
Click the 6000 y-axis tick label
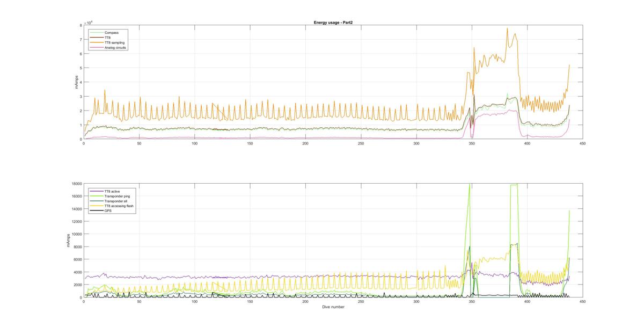click(x=78, y=259)
